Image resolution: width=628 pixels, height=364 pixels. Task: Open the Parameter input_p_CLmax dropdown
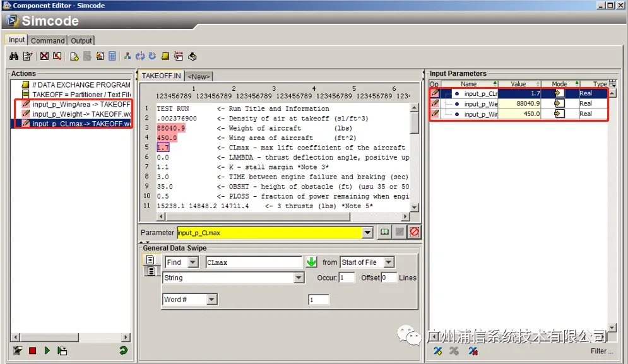[367, 233]
